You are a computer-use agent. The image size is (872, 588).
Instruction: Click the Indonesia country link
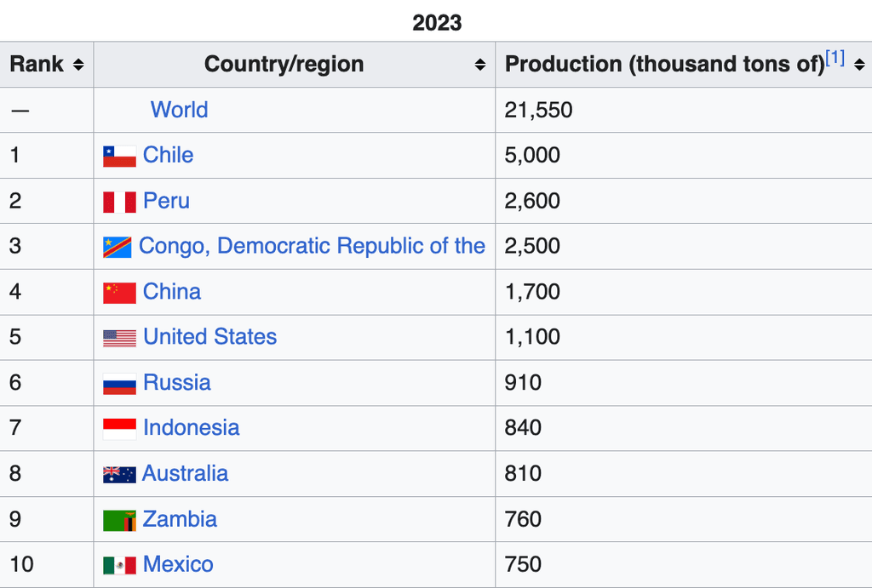[191, 428]
